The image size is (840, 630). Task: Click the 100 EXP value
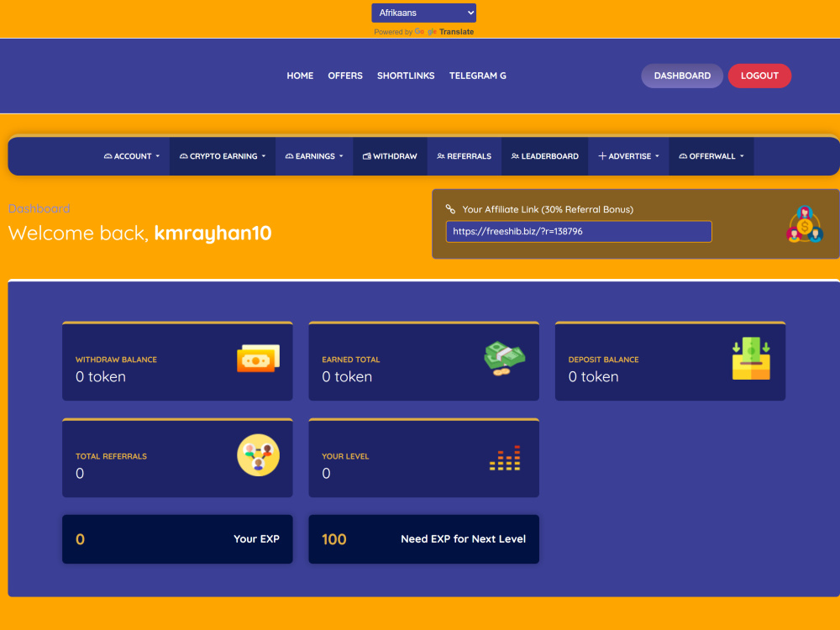333,539
